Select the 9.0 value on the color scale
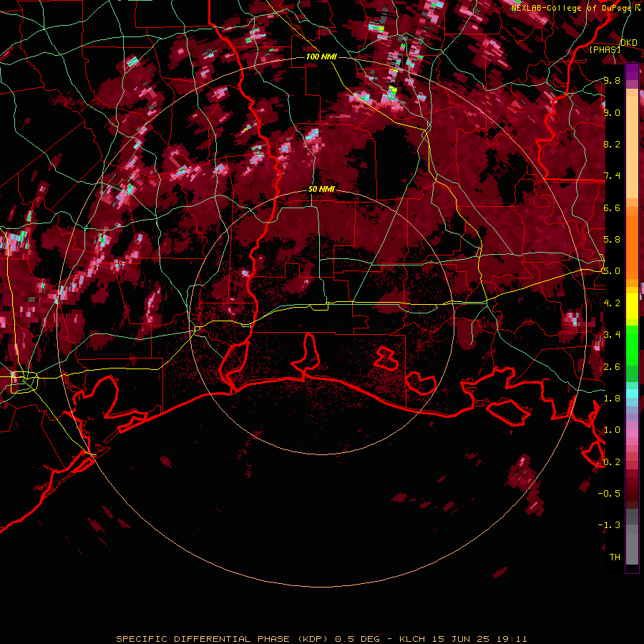This screenshot has height=644, width=644. coord(612,112)
